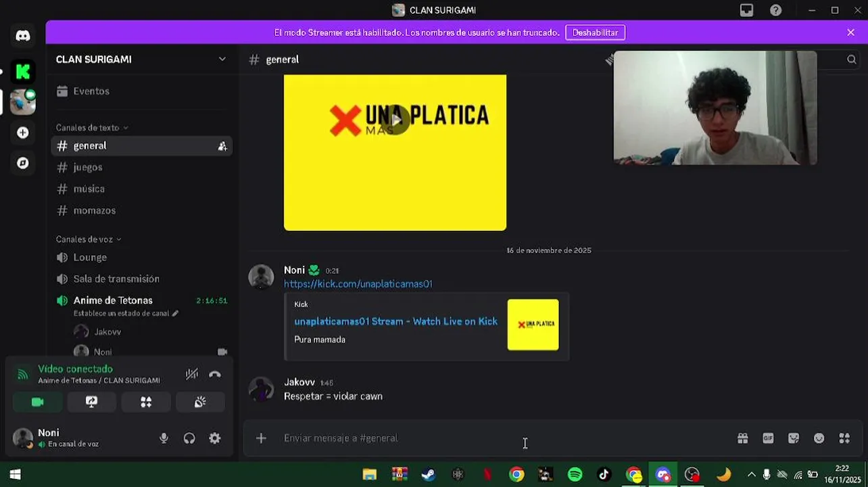This screenshot has height=487, width=868.
Task: Edit channel status pencil icon
Action: (175, 313)
